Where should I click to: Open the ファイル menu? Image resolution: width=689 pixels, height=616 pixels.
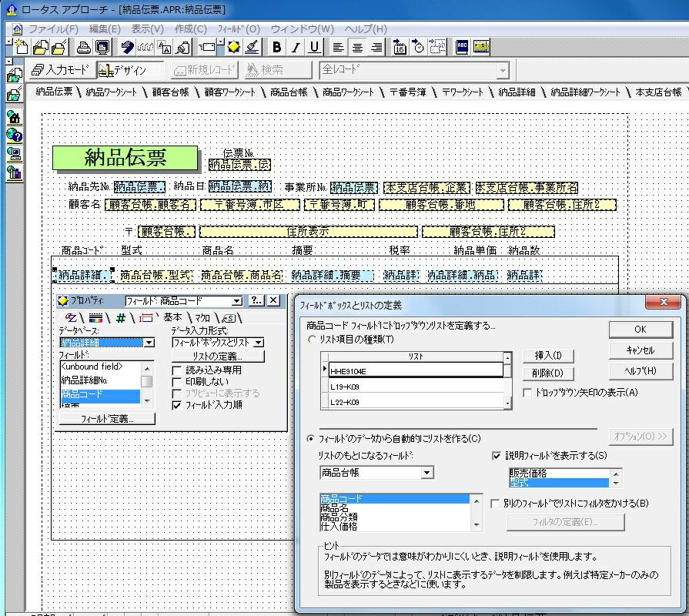53,29
